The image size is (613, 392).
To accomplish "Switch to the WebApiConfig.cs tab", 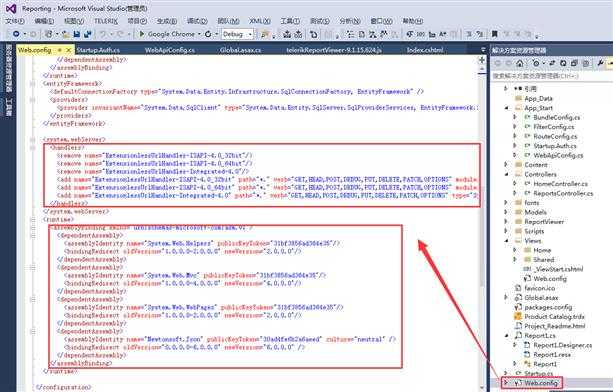I will tap(170, 50).
